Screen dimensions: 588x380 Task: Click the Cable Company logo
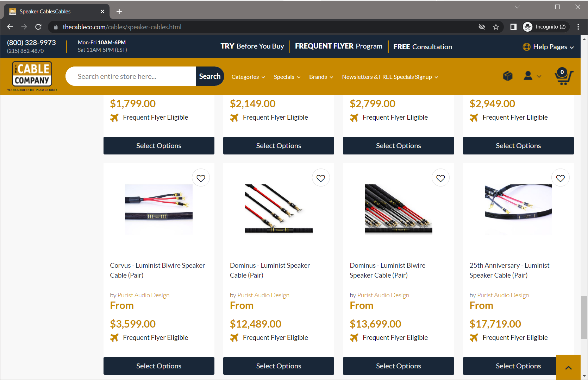point(32,75)
